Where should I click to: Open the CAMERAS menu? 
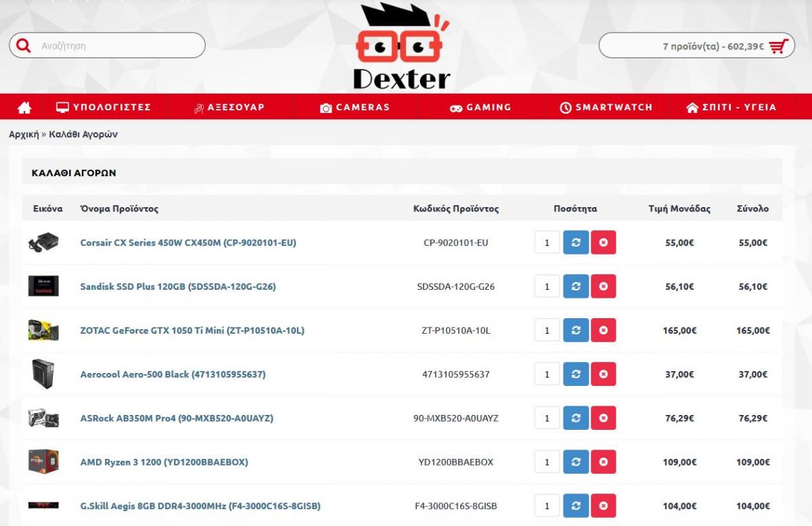[355, 107]
